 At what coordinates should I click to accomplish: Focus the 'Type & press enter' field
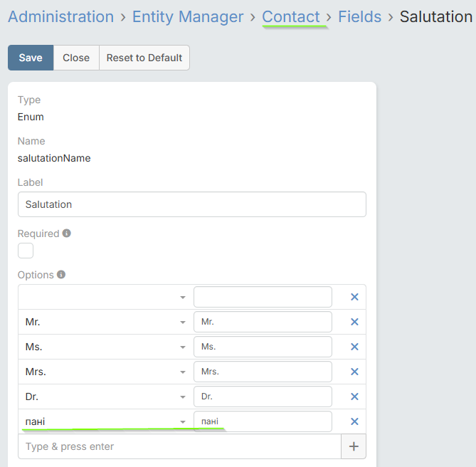point(180,446)
